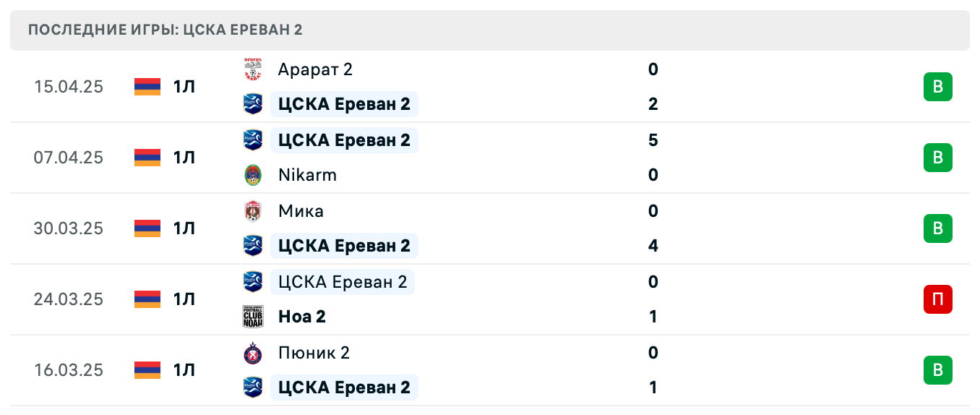Click the Мика club crest
The height and width of the screenshot is (415, 980).
[x=252, y=211]
